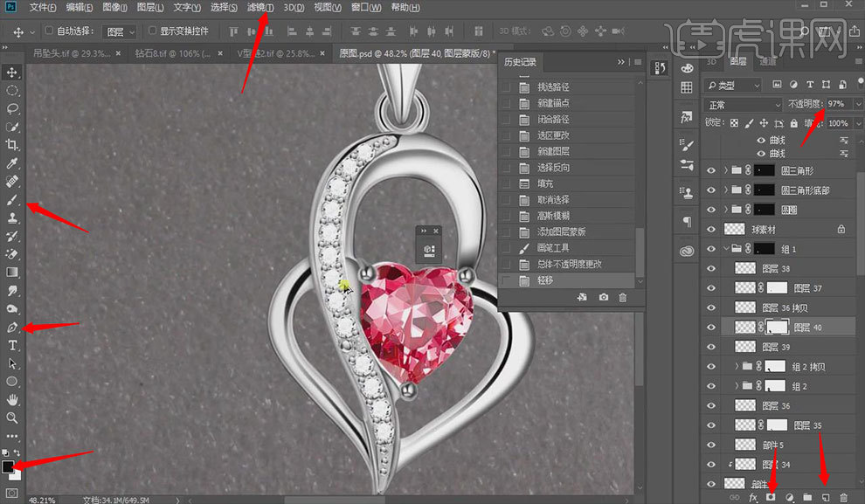The image size is (865, 504).
Task: Expand the 组 2 group
Action: coord(737,386)
